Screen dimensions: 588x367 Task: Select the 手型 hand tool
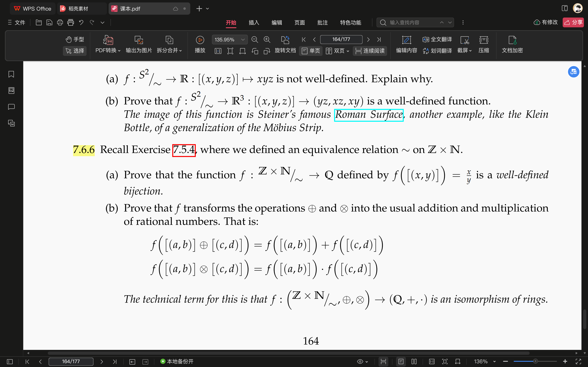75,39
